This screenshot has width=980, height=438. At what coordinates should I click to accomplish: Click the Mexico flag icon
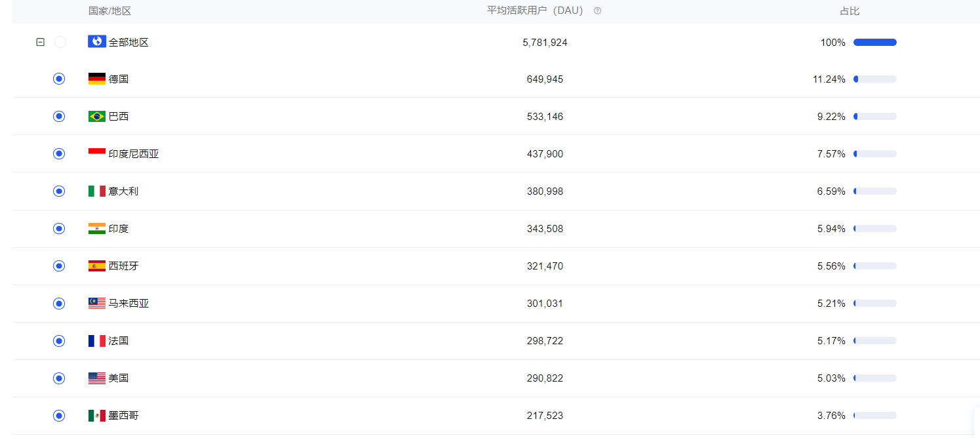(x=96, y=416)
